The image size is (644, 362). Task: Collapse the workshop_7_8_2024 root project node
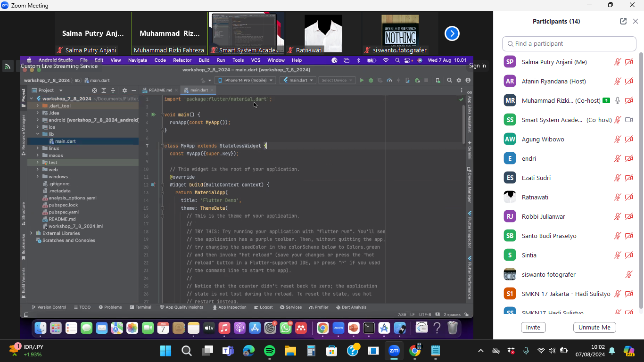click(32, 99)
